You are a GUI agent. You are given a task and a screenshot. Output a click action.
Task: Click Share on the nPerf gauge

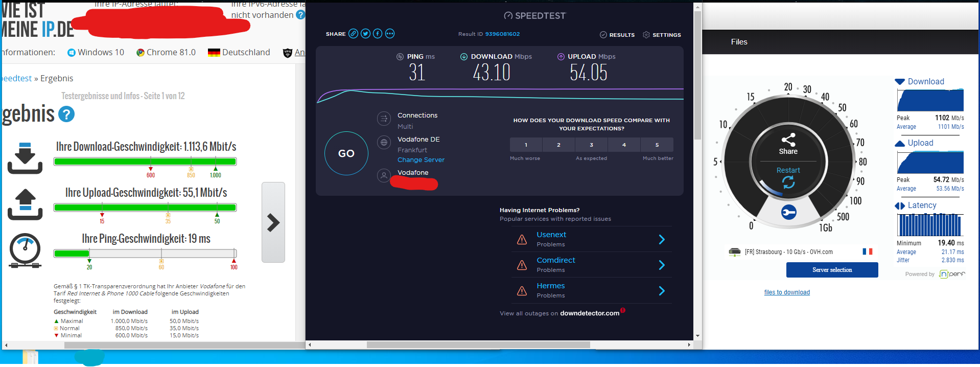point(788,144)
